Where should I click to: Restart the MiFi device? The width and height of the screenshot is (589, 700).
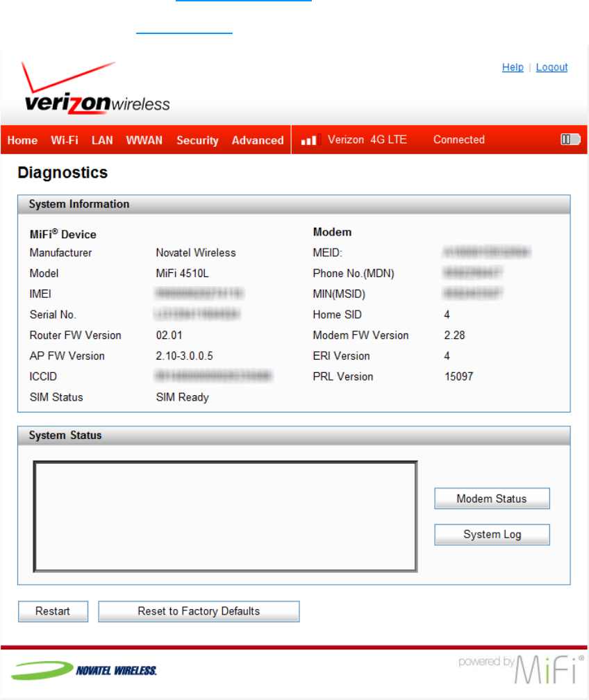coord(53,611)
